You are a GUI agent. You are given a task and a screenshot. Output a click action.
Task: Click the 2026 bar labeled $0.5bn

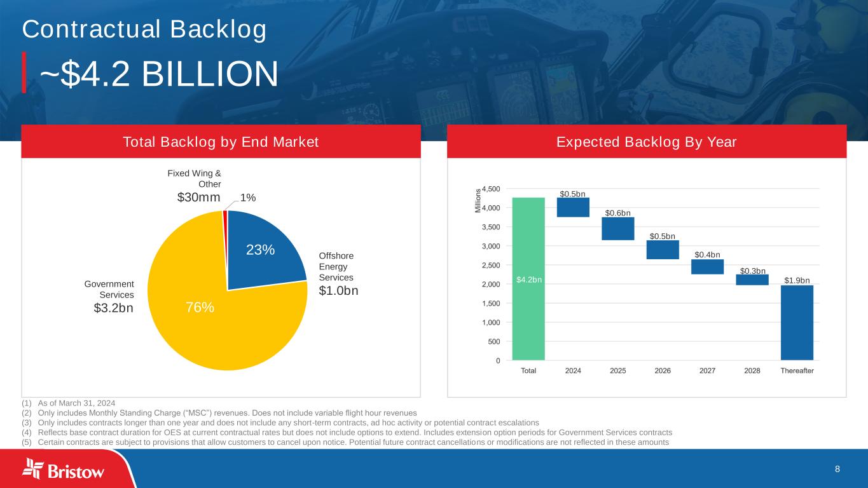[663, 250]
